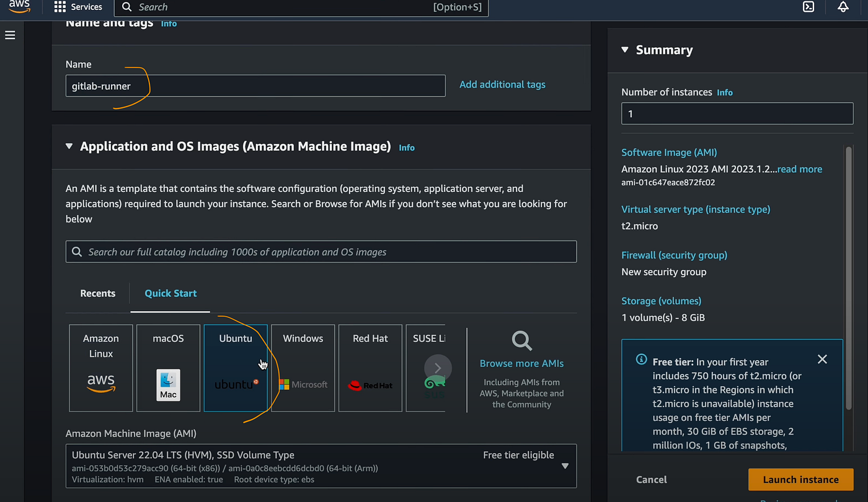Click the Cancel button
Image resolution: width=868 pixels, height=502 pixels.
pyautogui.click(x=652, y=479)
